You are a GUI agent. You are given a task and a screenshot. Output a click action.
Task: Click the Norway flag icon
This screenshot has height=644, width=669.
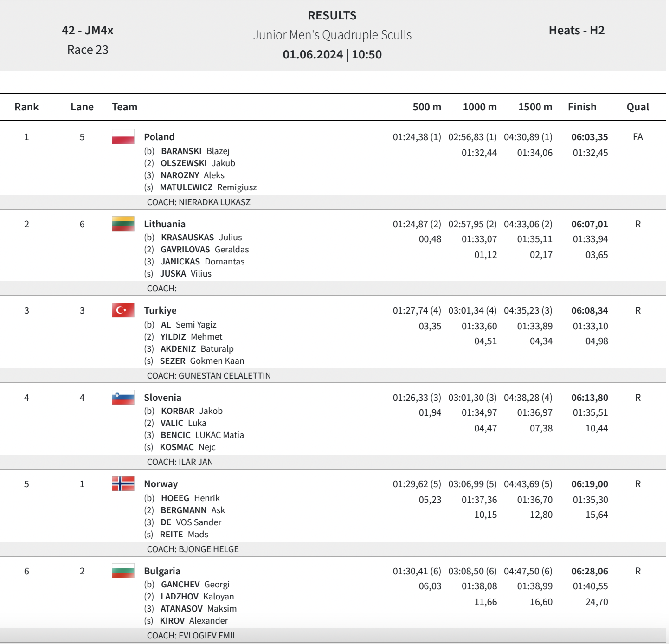click(123, 483)
